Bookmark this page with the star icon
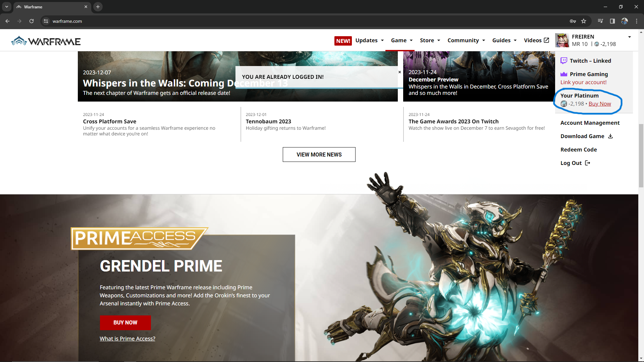644x362 pixels. pyautogui.click(x=584, y=21)
